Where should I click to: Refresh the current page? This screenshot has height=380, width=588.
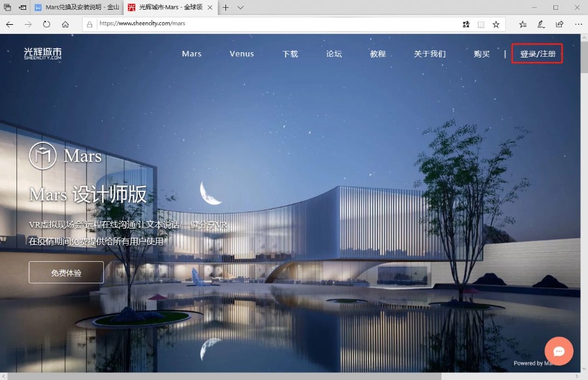[x=46, y=24]
